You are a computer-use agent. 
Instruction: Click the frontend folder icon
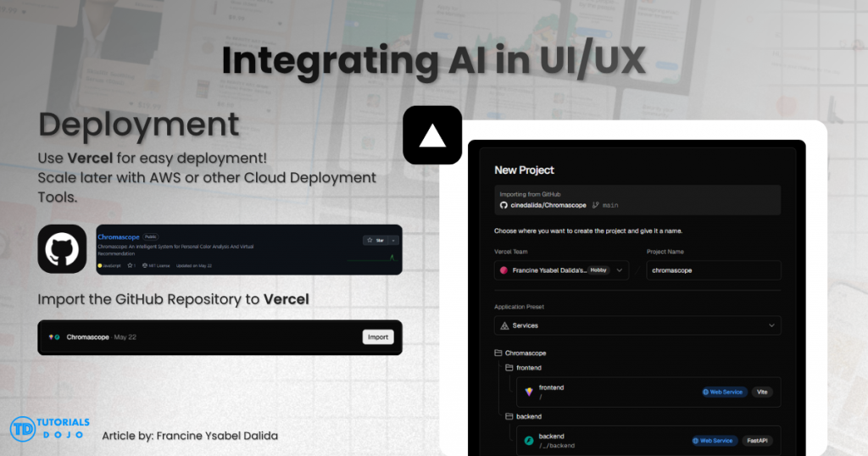509,368
